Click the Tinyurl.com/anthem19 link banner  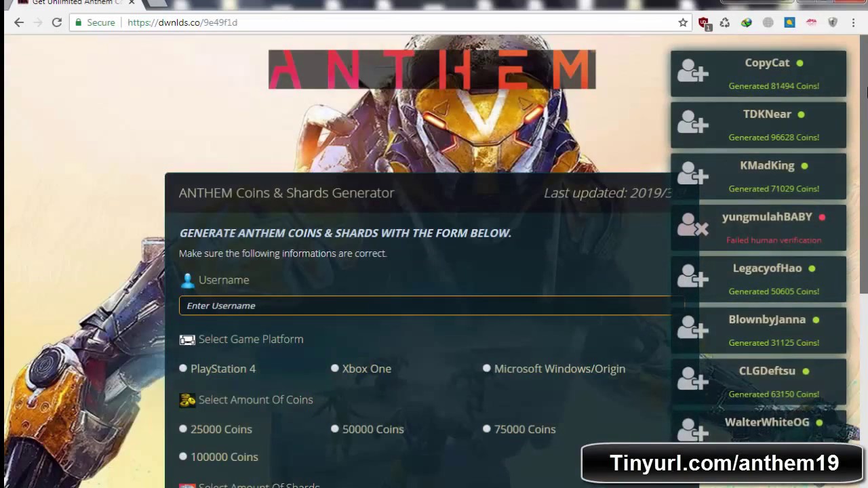[x=723, y=463]
